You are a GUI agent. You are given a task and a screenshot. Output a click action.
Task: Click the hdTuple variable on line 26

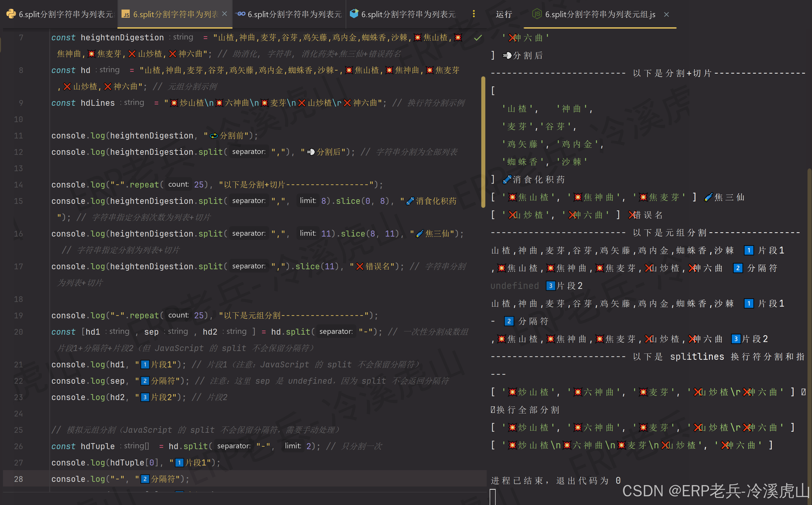(98, 446)
